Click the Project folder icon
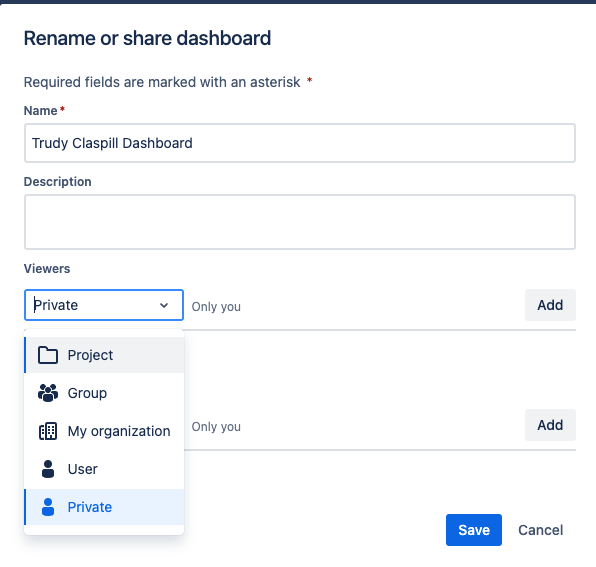 (48, 355)
